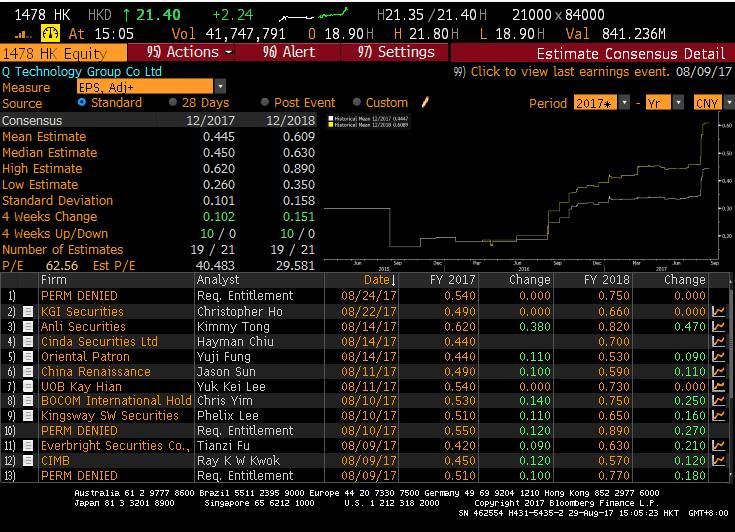The width and height of the screenshot is (735, 532).
Task: Open note icon for BOCOM International row
Action: (28, 401)
